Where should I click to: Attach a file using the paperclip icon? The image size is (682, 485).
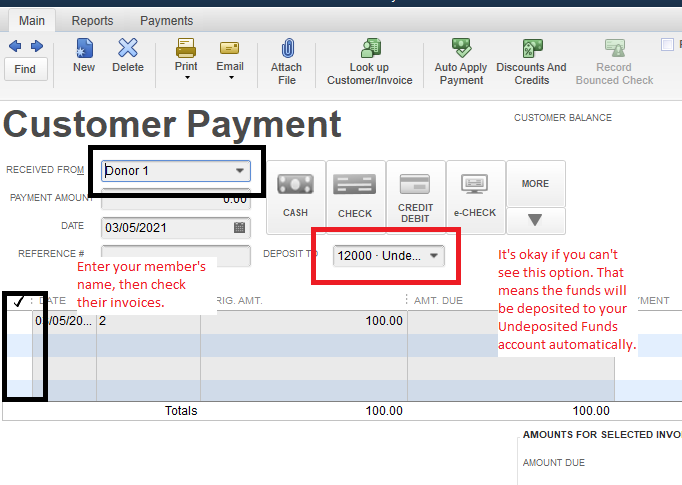point(287,49)
